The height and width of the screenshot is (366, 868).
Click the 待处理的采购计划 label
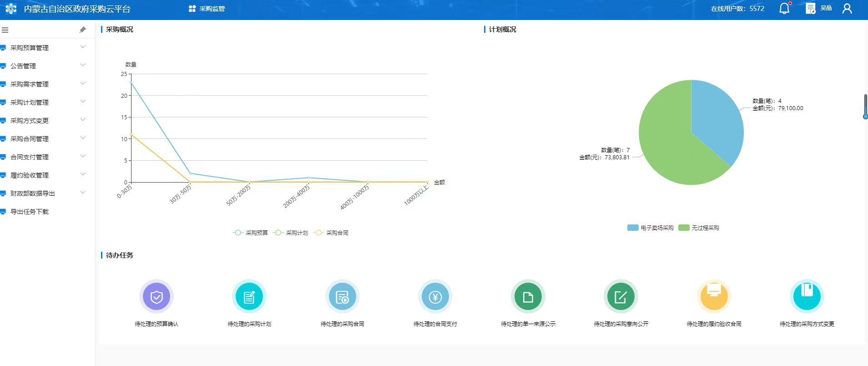(249, 324)
